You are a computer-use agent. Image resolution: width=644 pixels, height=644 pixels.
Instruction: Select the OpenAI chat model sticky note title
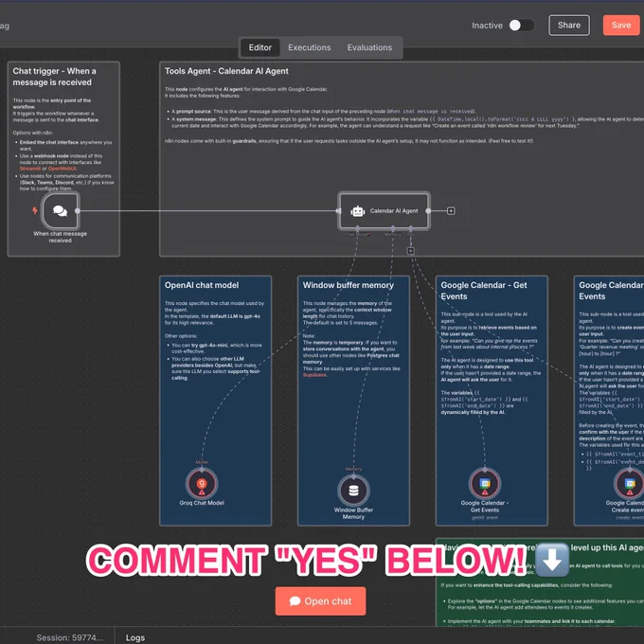pos(201,285)
